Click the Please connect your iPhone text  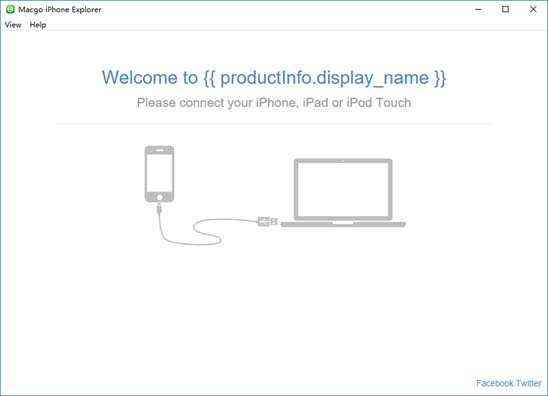[274, 103]
